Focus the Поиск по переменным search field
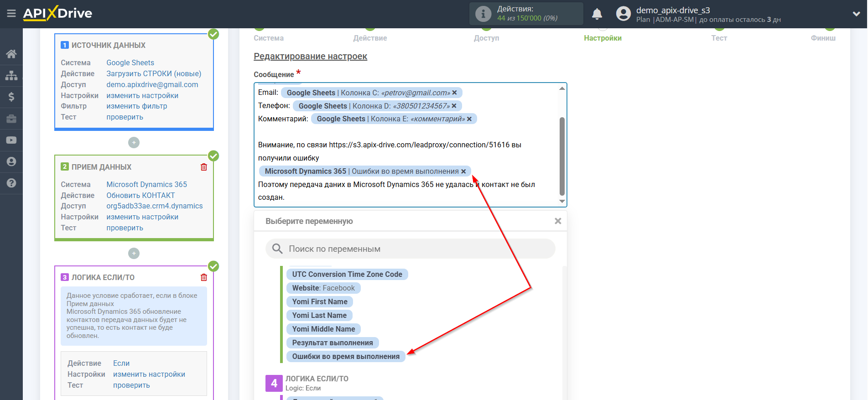 [411, 249]
